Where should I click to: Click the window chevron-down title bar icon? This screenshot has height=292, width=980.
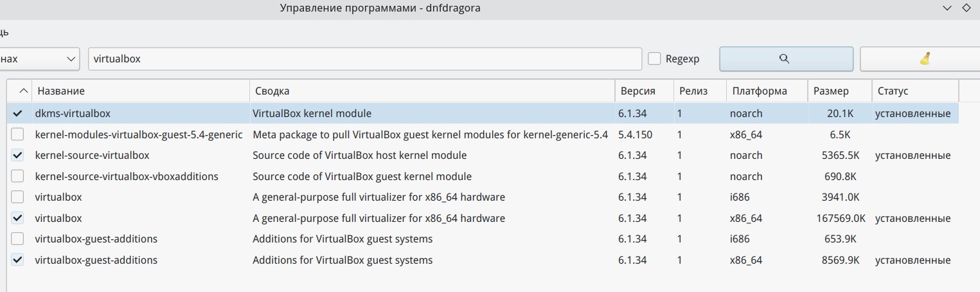(947, 8)
